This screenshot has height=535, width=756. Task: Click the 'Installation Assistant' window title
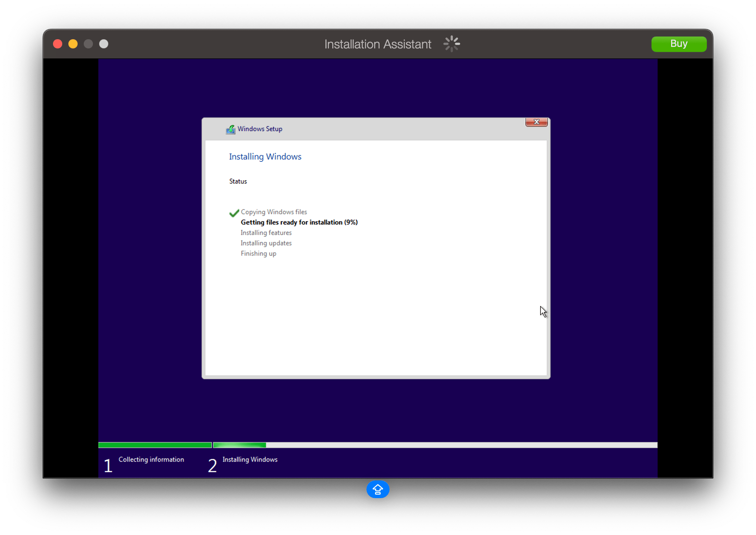(x=378, y=44)
